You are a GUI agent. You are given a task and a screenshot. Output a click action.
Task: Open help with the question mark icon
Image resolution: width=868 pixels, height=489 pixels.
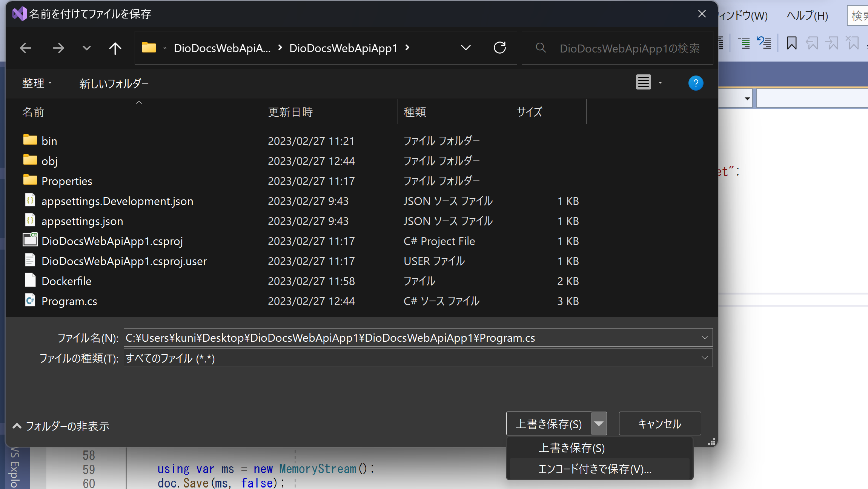[696, 83]
